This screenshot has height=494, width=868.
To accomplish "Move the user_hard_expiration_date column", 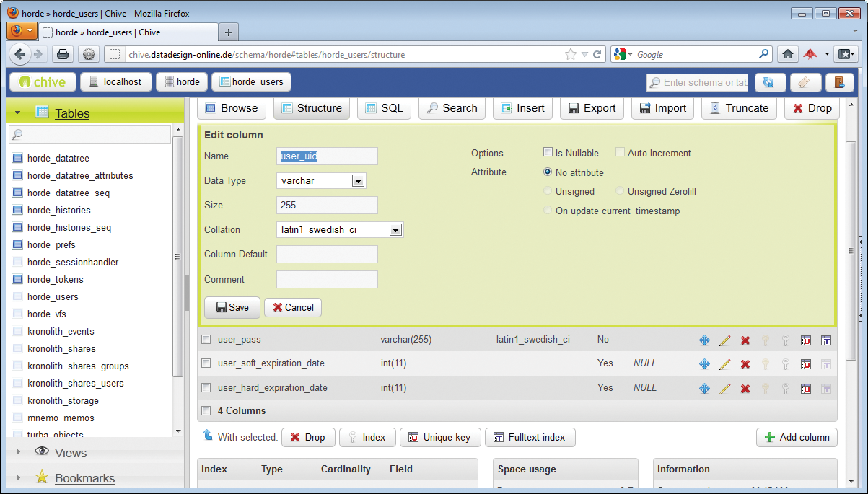I will point(704,387).
